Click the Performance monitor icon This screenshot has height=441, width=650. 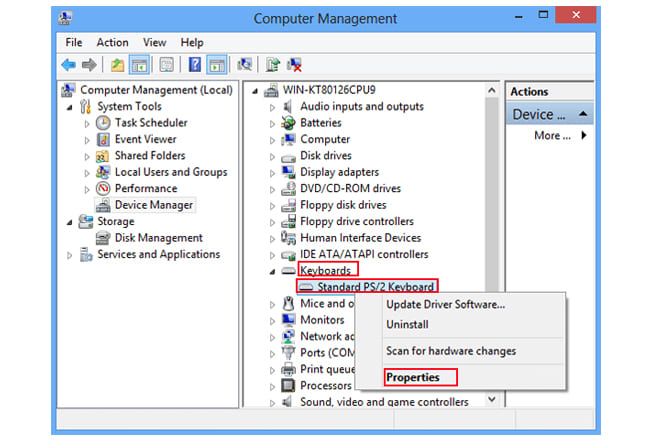[103, 189]
